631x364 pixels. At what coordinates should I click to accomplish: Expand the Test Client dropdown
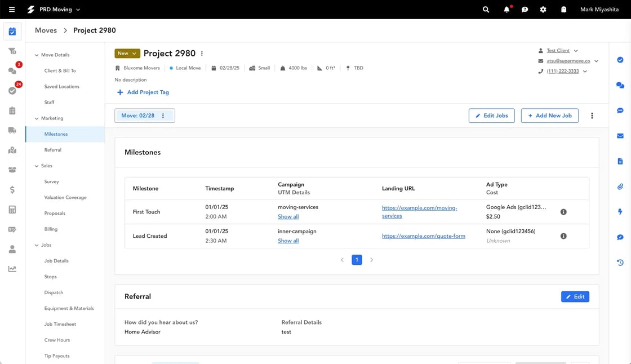tap(576, 51)
